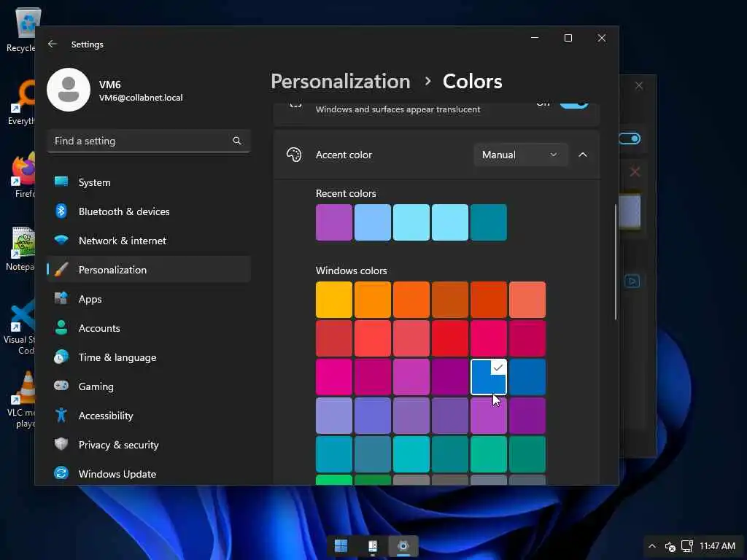
Task: Select the purple recent color swatch
Action: click(x=334, y=222)
